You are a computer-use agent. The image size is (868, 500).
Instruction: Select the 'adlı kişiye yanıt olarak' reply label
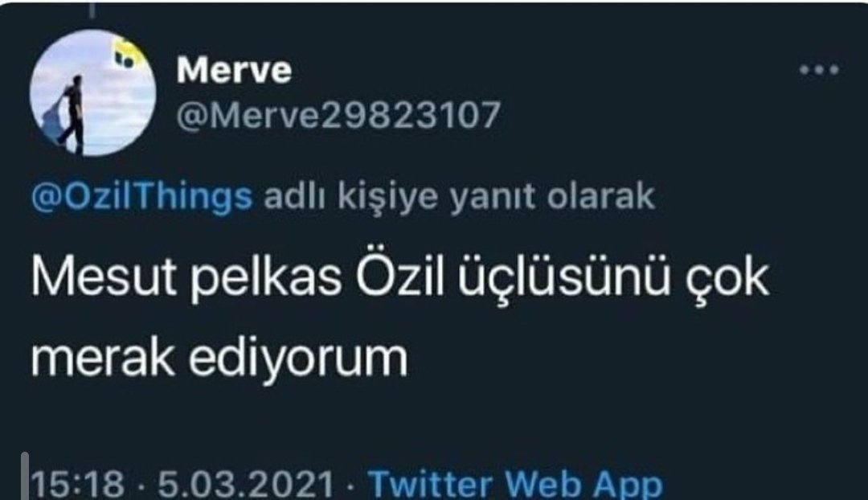click(460, 197)
